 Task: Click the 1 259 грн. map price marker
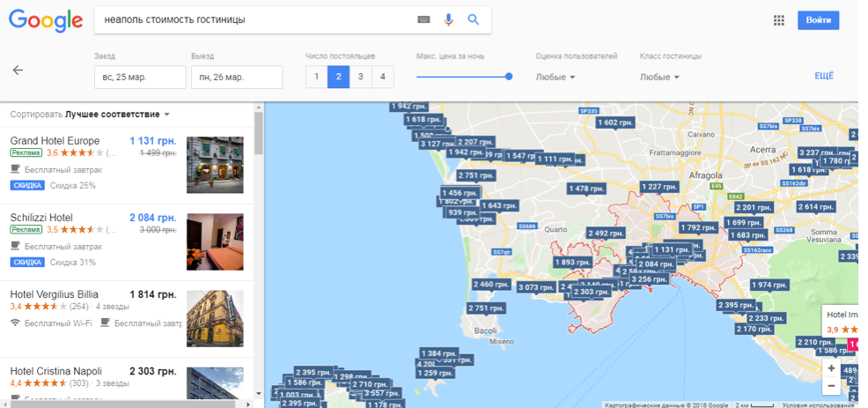[x=435, y=373]
